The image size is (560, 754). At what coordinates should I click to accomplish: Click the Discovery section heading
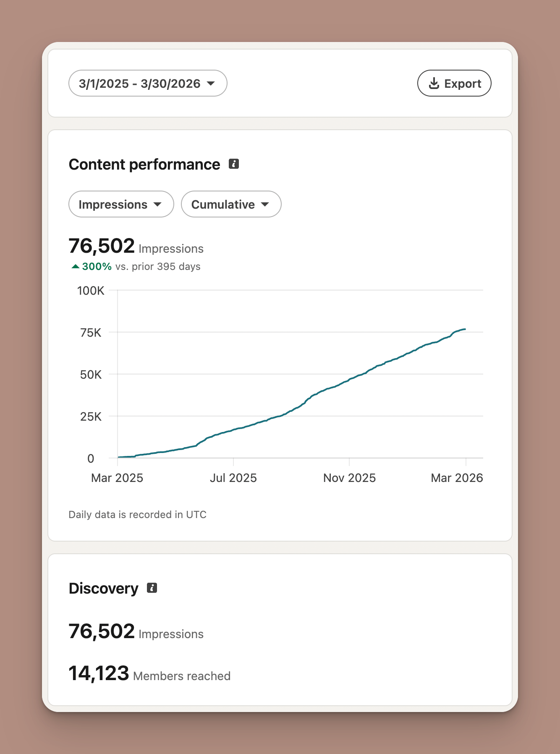tap(103, 589)
